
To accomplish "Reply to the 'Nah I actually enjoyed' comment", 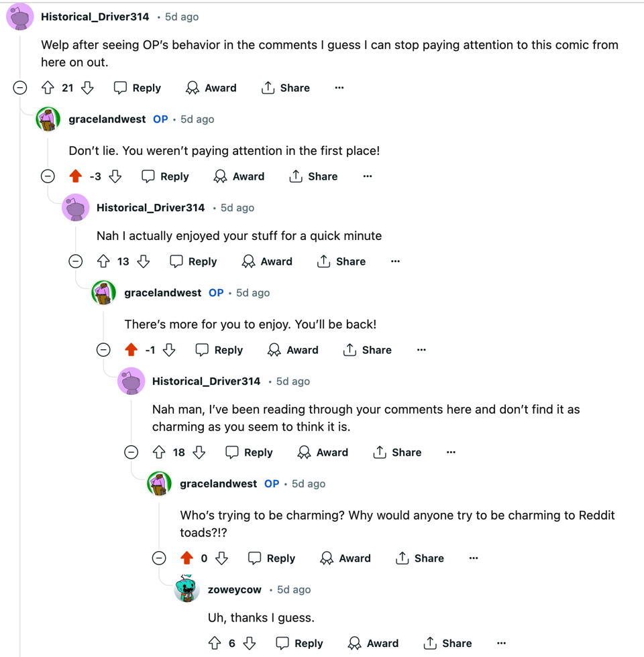I will [193, 261].
